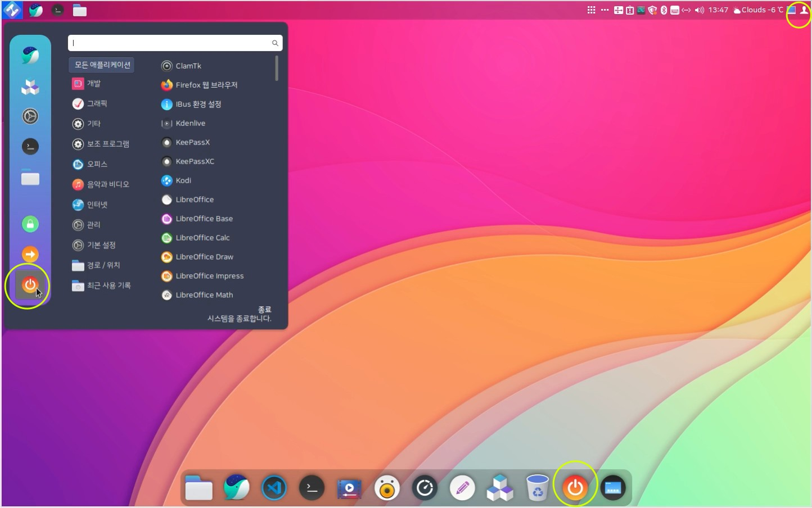Open the 음악과 비디오 category

tap(107, 184)
